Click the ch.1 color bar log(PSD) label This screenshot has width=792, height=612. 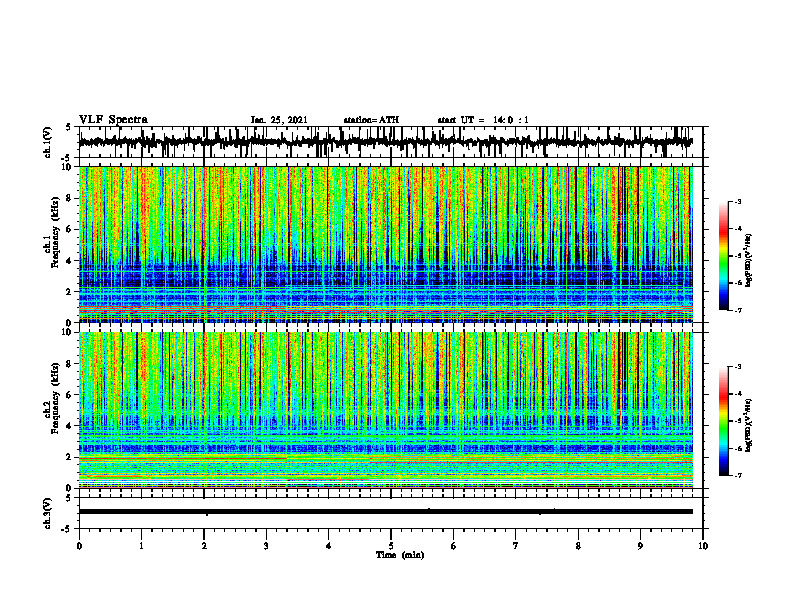750,260
